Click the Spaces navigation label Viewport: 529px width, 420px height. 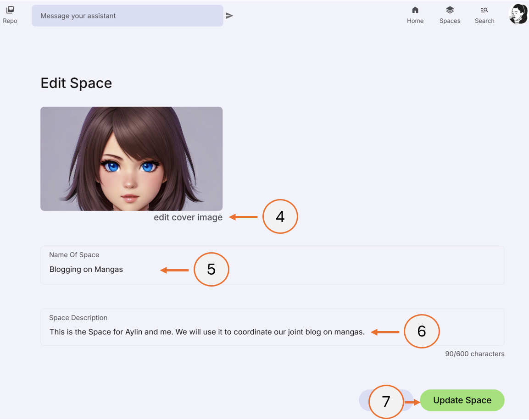[x=450, y=21]
